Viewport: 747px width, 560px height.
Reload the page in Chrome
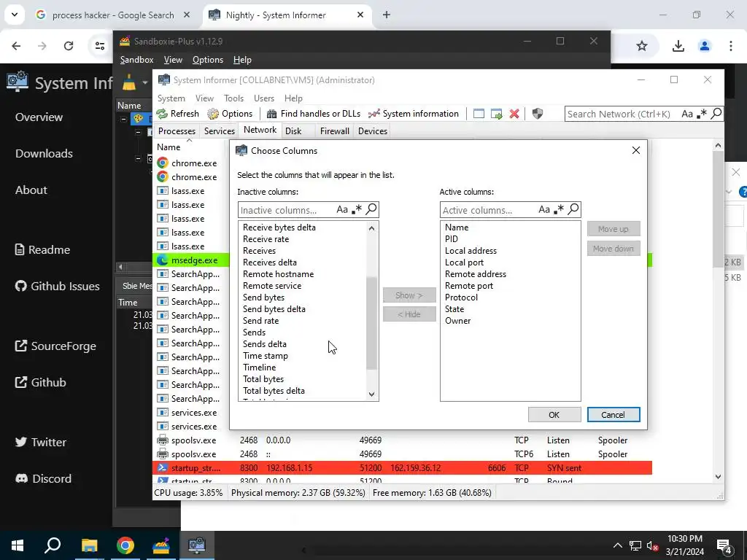point(69,46)
